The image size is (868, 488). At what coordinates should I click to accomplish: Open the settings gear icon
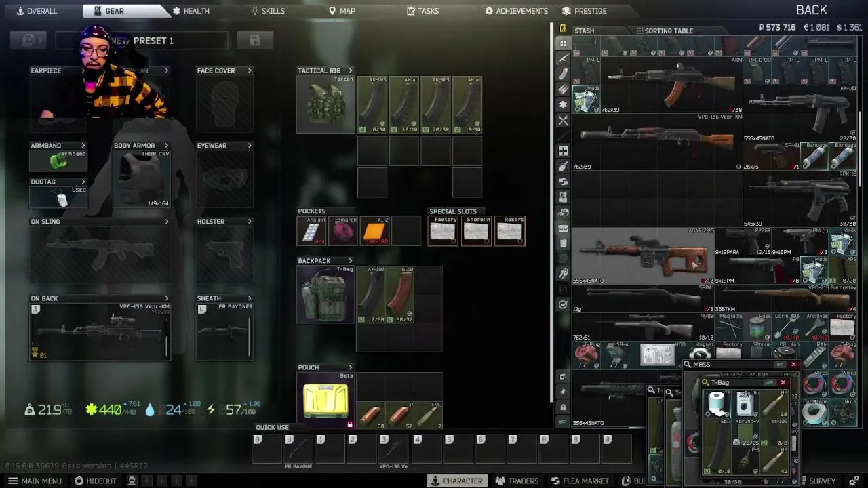[854, 481]
